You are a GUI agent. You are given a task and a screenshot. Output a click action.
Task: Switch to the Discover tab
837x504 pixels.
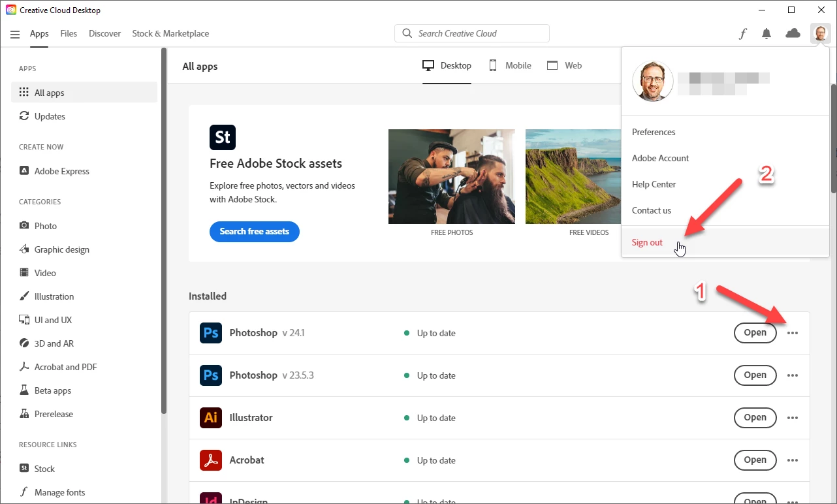tap(104, 34)
